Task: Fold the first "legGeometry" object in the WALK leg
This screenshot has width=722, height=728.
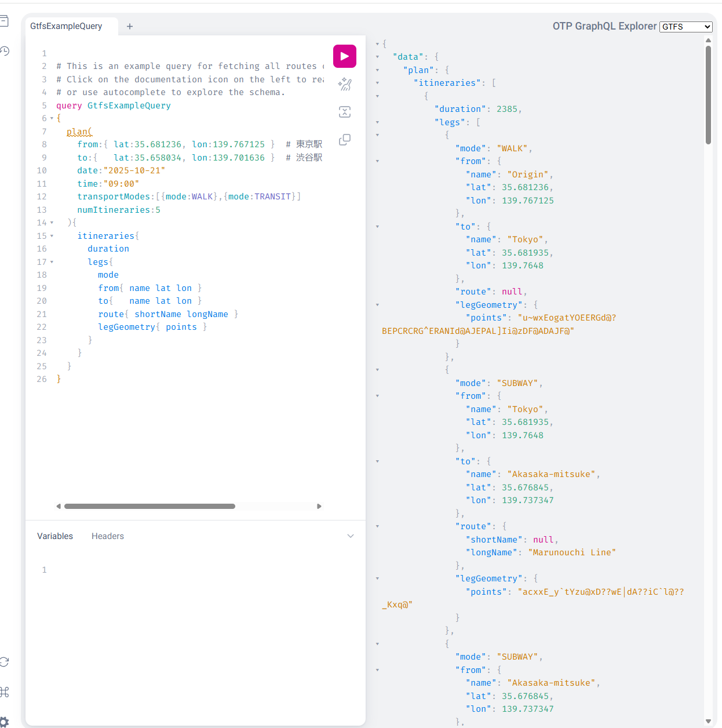Action: click(377, 305)
